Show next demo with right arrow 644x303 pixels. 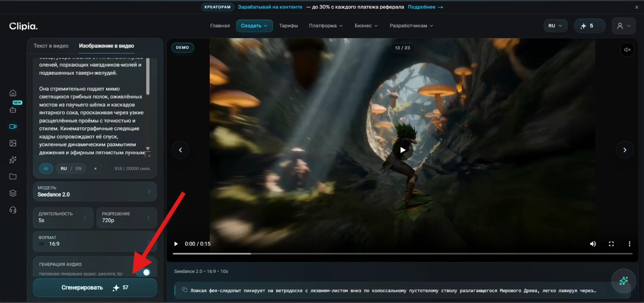click(625, 150)
